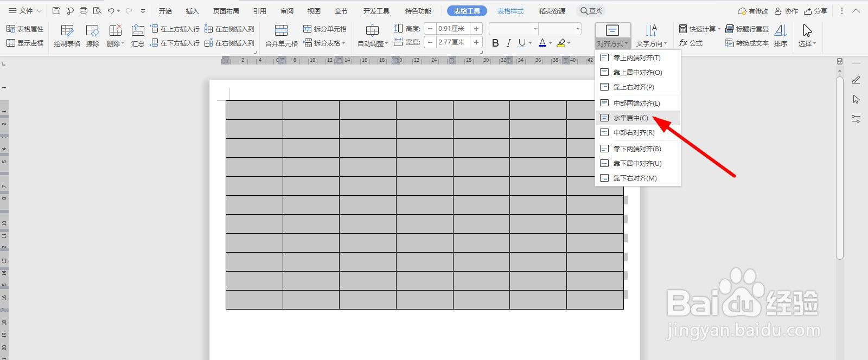Choose 中部两端对齐(L) alignment
This screenshot has width=868, height=360.
click(637, 103)
